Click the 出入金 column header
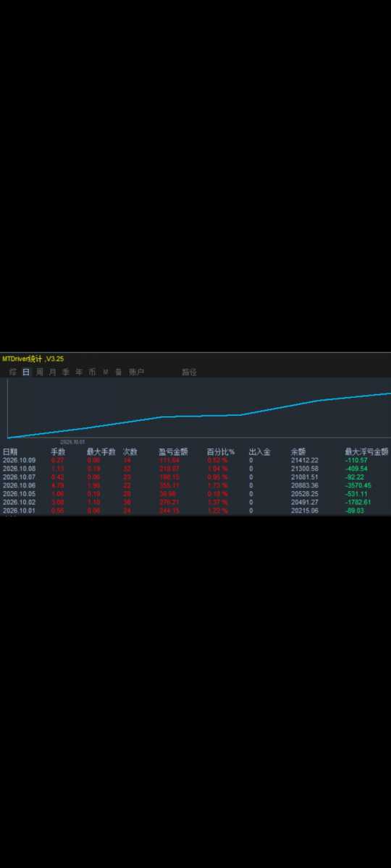Viewport: 391px width, 868px height. coord(259,451)
